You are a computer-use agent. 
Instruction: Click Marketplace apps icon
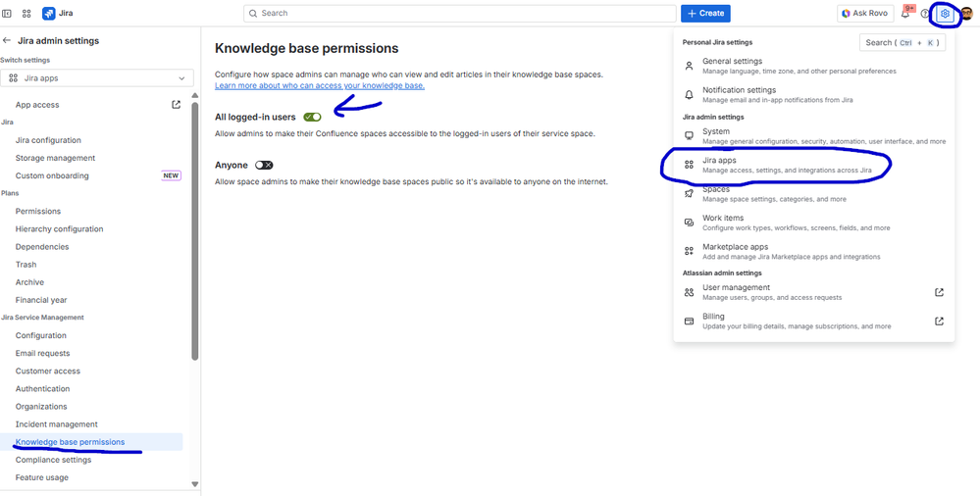pyautogui.click(x=689, y=251)
